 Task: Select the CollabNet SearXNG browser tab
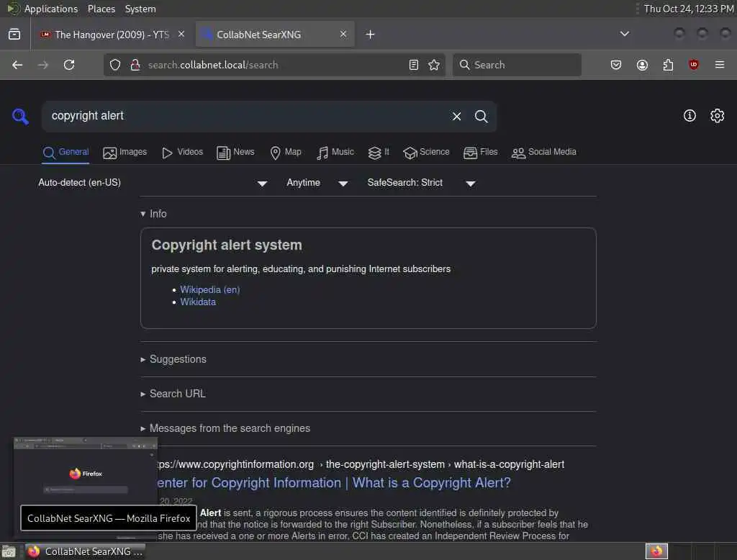275,35
